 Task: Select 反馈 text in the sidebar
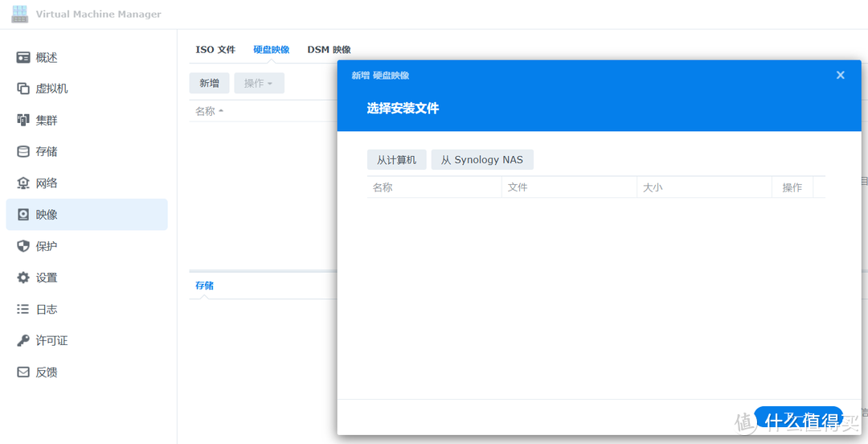(47, 372)
